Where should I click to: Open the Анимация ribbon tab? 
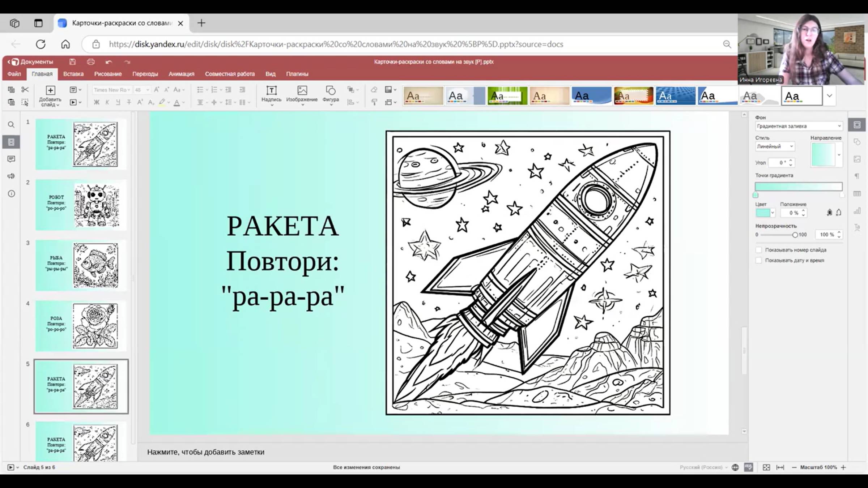(181, 74)
